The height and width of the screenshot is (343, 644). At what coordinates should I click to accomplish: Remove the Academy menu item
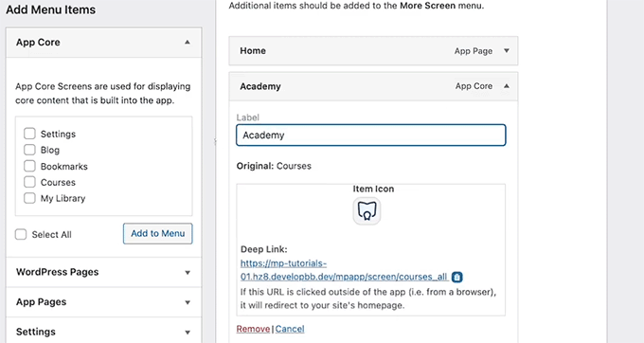253,329
